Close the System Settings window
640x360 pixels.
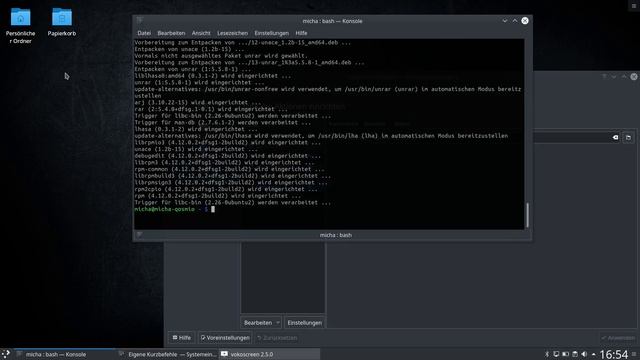[634, 77]
